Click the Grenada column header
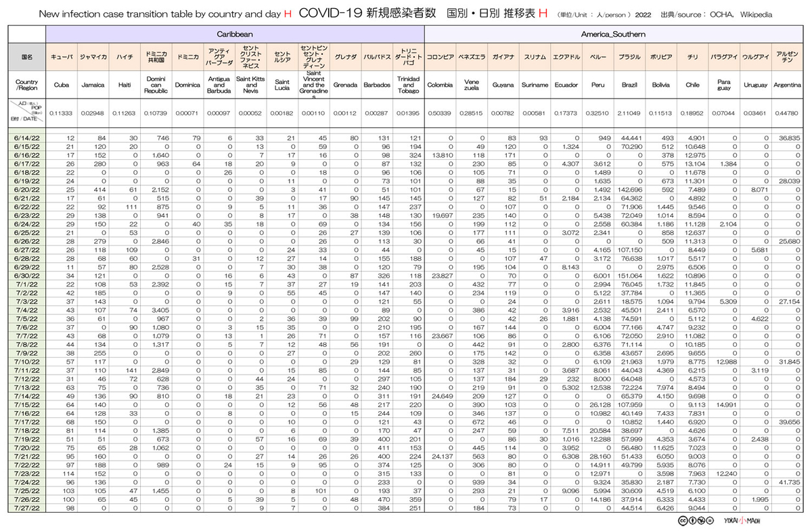The width and height of the screenshot is (812, 531). click(345, 85)
